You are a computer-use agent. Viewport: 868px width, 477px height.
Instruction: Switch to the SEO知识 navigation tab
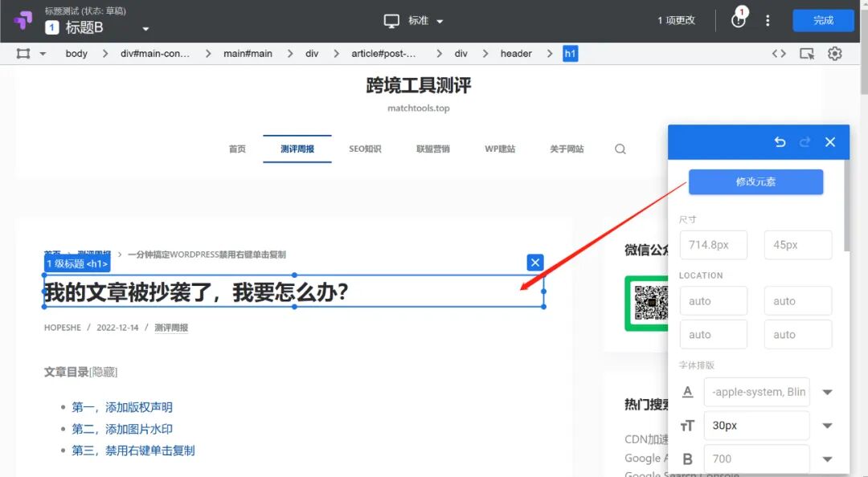(365, 149)
